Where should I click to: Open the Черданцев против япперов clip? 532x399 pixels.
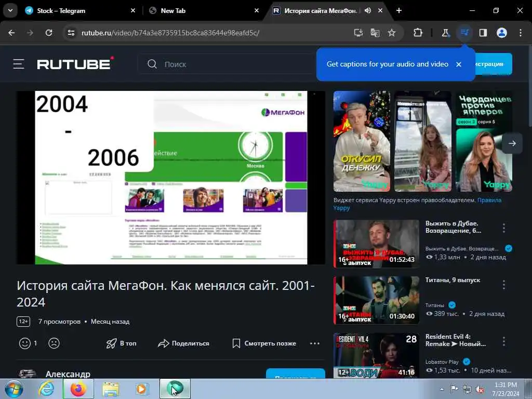(484, 141)
